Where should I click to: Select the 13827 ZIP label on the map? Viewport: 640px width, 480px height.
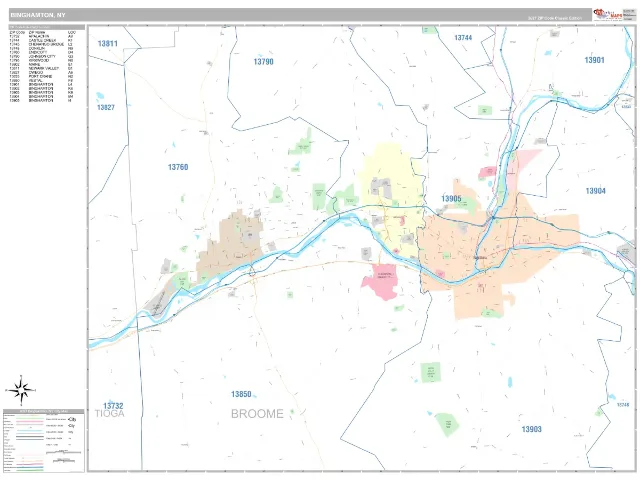(106, 107)
